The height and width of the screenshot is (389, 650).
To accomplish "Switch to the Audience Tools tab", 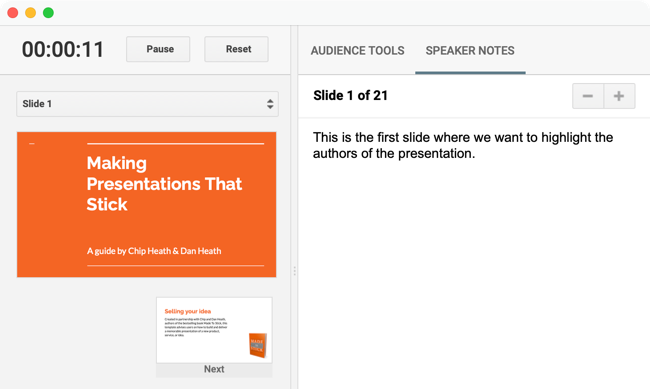I will (357, 51).
